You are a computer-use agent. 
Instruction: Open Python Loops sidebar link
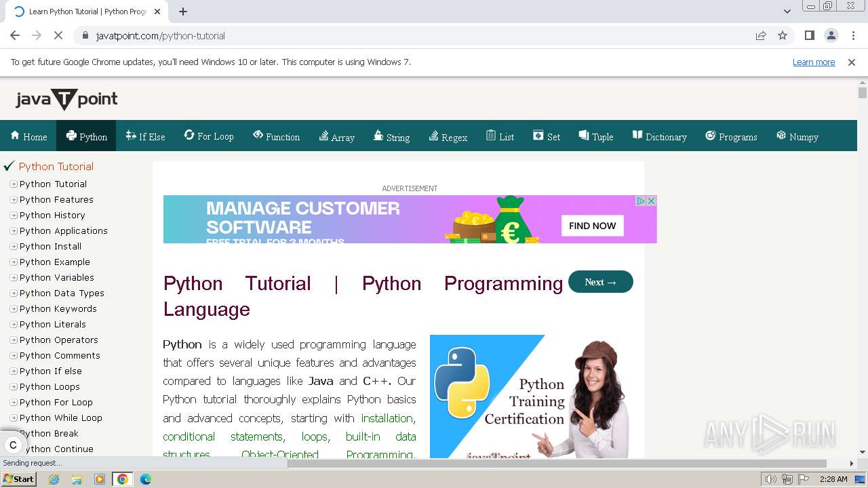coord(50,386)
